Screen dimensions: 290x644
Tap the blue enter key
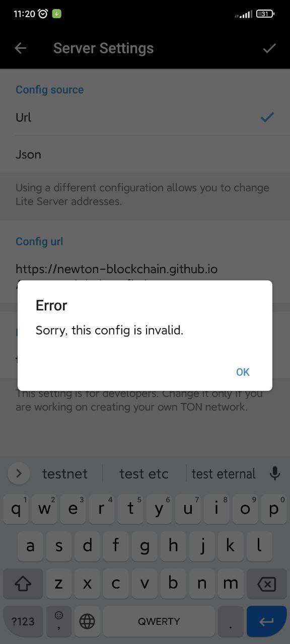[x=266, y=621]
